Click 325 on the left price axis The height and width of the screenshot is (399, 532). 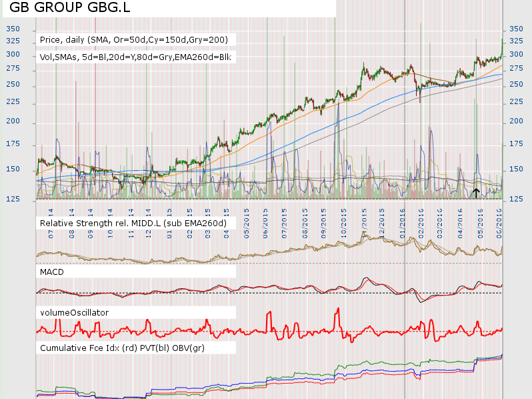click(x=13, y=41)
